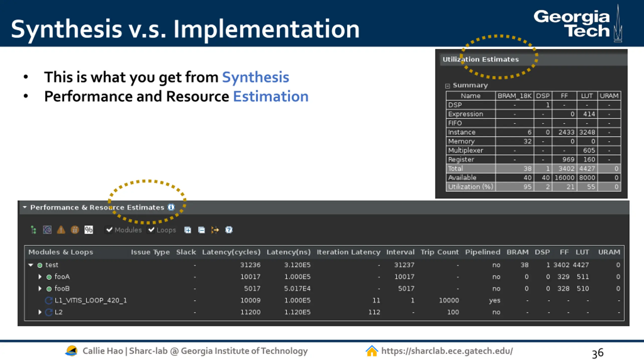Screen dimensions: 644x362
Task: Click the Sharc-lab shark logo in footer
Action: [x=71, y=351]
